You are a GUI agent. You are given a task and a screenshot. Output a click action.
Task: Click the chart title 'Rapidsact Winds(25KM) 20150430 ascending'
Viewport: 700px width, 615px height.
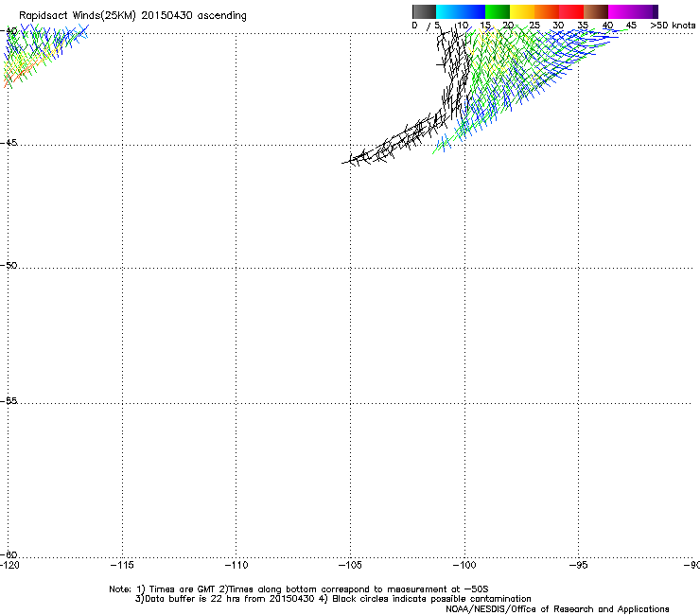click(x=132, y=16)
